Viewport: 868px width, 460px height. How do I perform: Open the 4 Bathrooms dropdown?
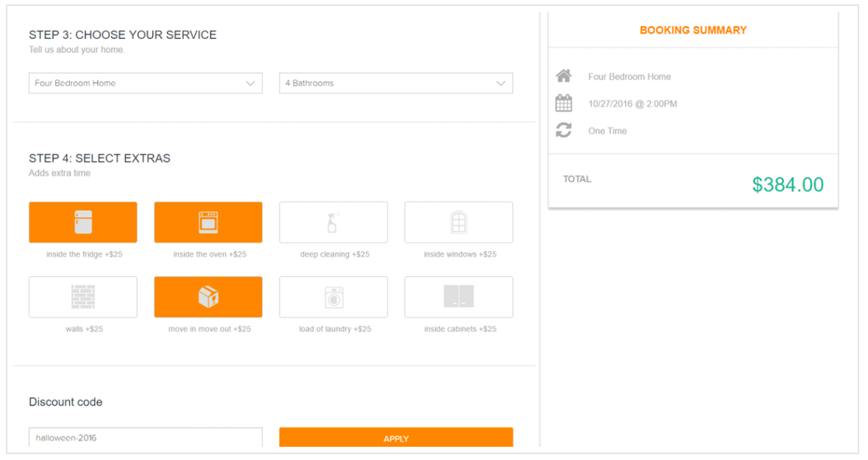(396, 83)
